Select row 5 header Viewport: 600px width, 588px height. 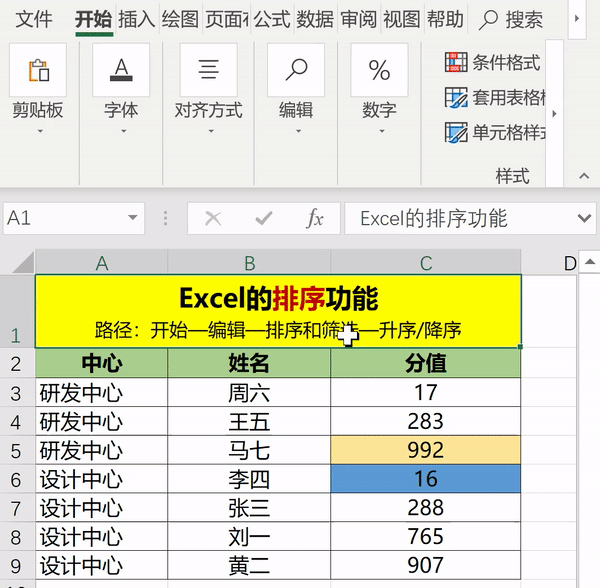point(16,451)
